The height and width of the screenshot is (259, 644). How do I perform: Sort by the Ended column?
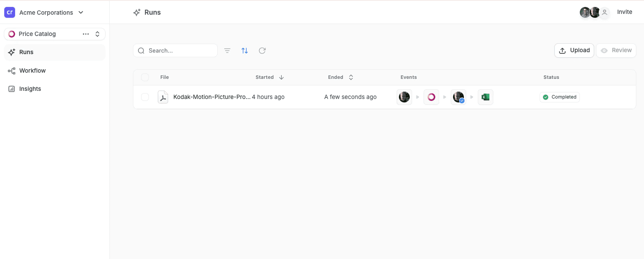click(x=341, y=77)
